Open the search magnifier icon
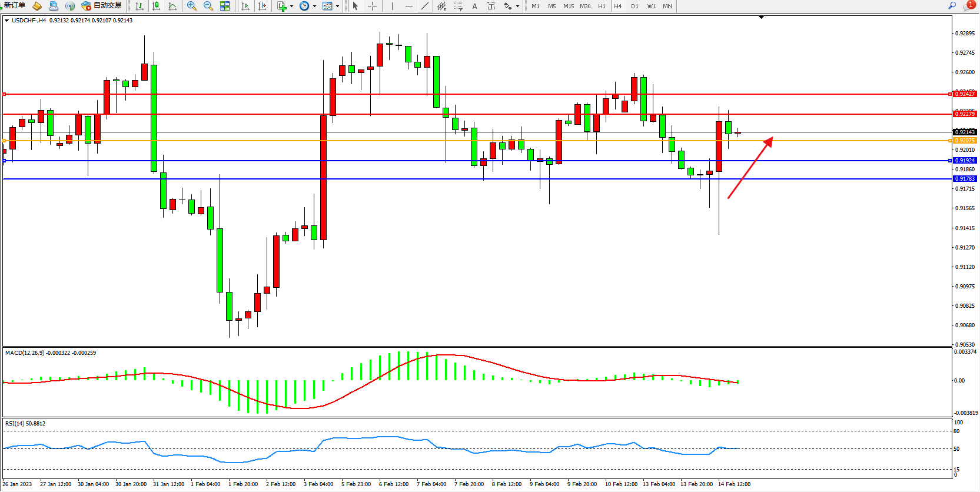Viewport: 980px width, 492px height. pyautogui.click(x=952, y=6)
